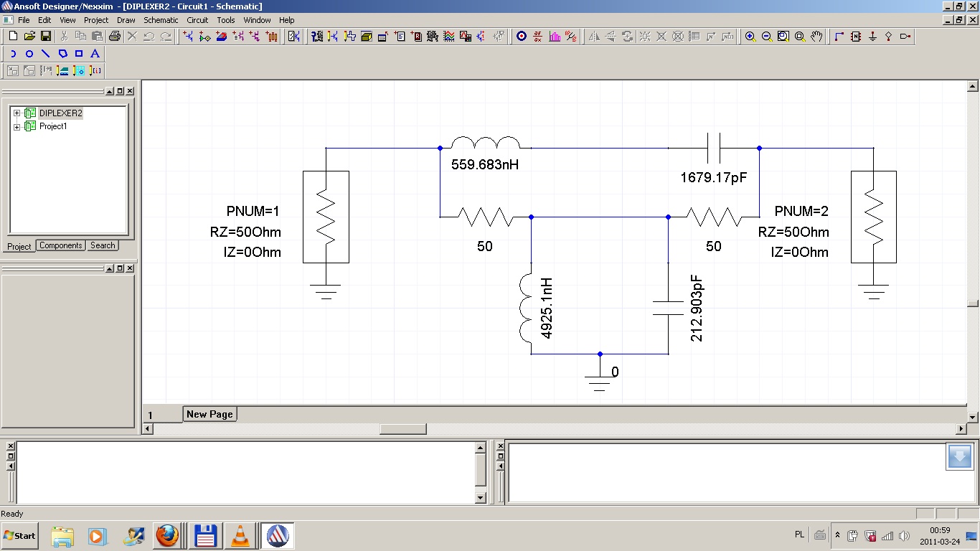Select the rectangle drawing tool
This screenshot has width=980, height=551.
pyautogui.click(x=79, y=54)
